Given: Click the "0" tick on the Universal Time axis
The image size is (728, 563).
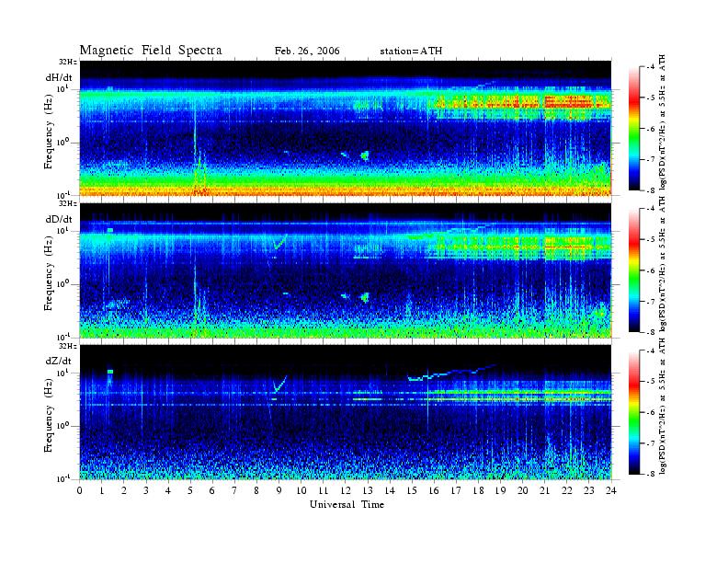Looking at the screenshot, I should click(80, 490).
